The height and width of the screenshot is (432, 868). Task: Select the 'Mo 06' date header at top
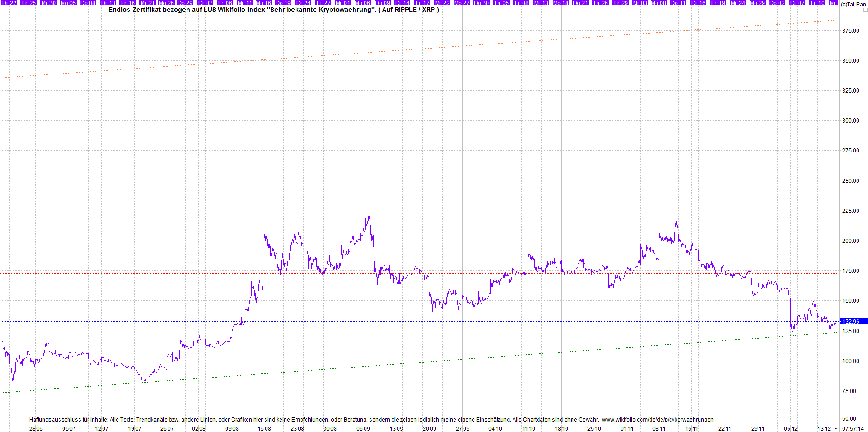[363, 3]
